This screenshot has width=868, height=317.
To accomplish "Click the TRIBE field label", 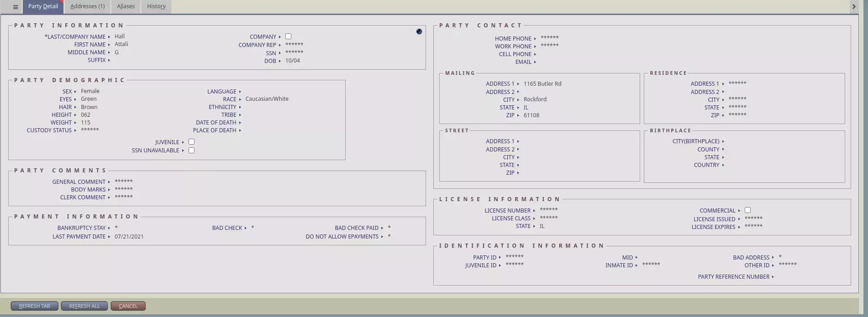I will [x=229, y=115].
